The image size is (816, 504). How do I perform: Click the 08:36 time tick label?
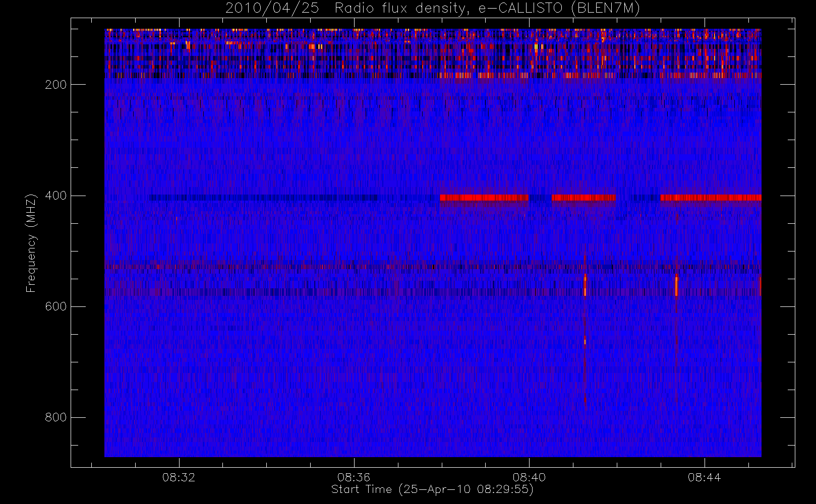354,477
